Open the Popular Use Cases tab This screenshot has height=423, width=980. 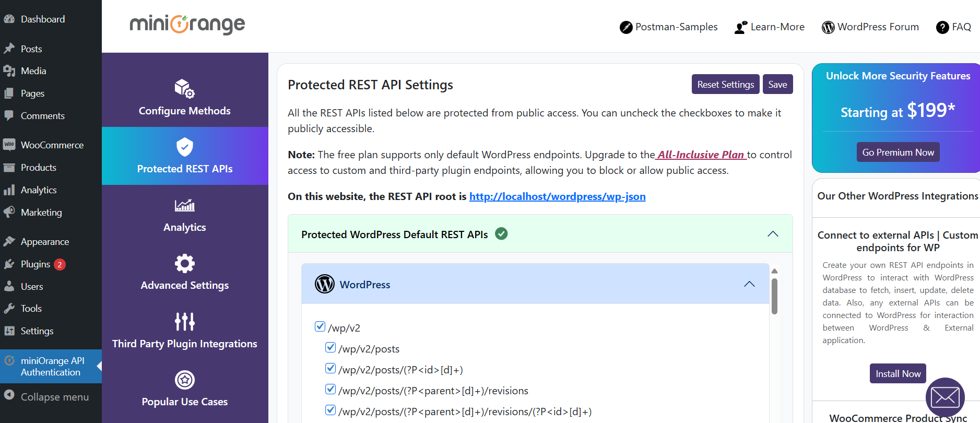point(185,389)
